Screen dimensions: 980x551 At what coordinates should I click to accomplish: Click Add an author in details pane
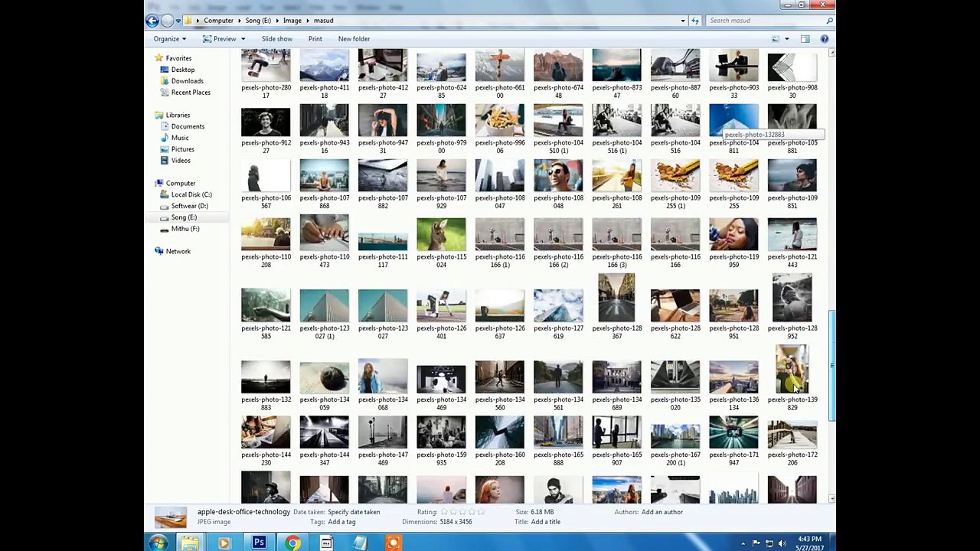662,512
